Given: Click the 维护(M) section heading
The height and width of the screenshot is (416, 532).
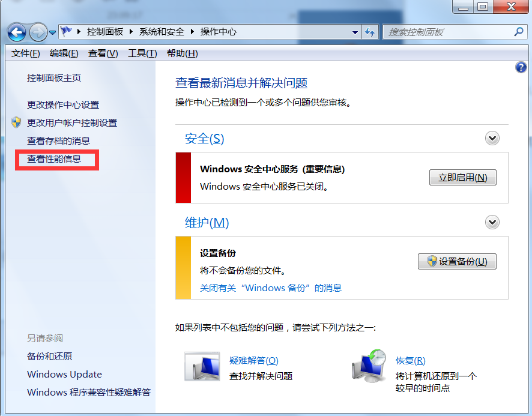Looking at the screenshot, I should (207, 223).
